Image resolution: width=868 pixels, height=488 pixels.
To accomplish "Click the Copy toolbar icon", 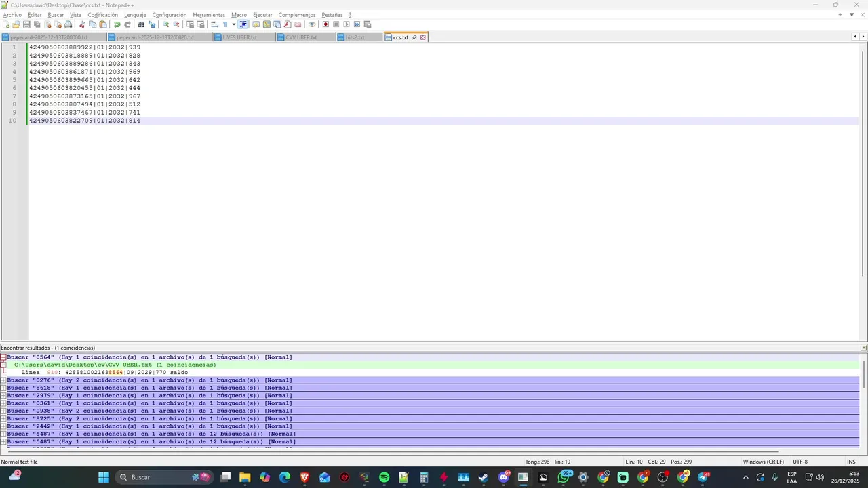I will (93, 24).
